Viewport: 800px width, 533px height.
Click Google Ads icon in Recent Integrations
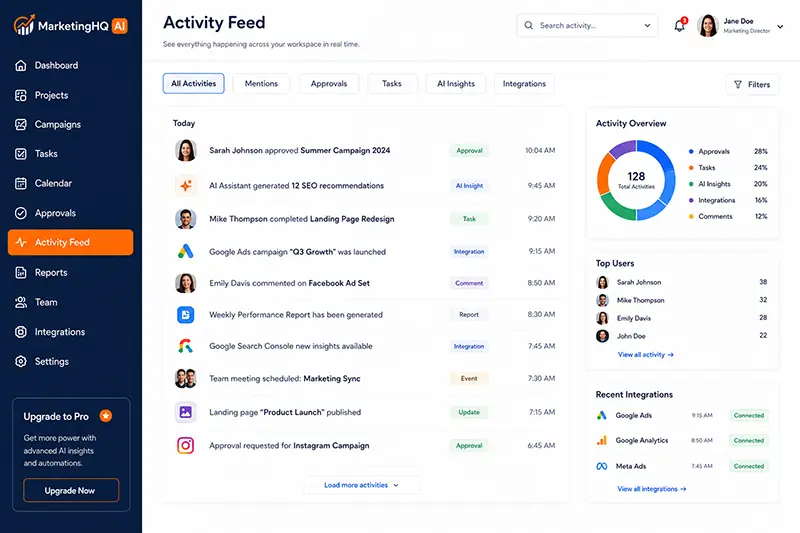pyautogui.click(x=602, y=415)
